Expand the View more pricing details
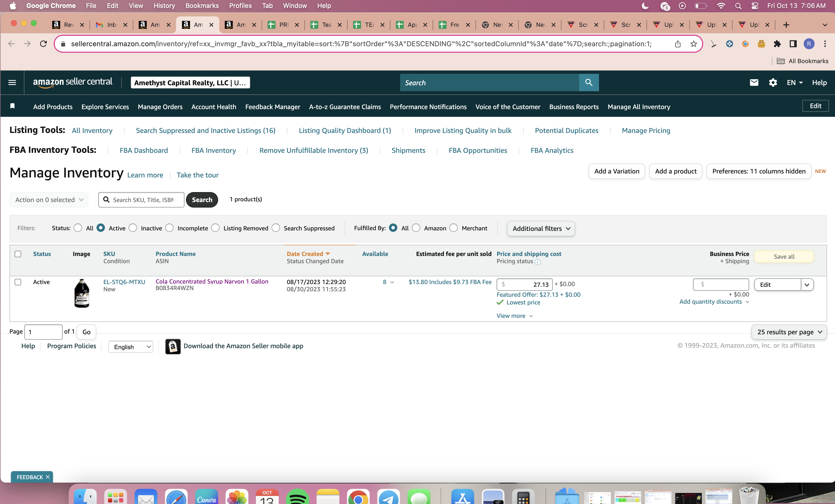 514,316
